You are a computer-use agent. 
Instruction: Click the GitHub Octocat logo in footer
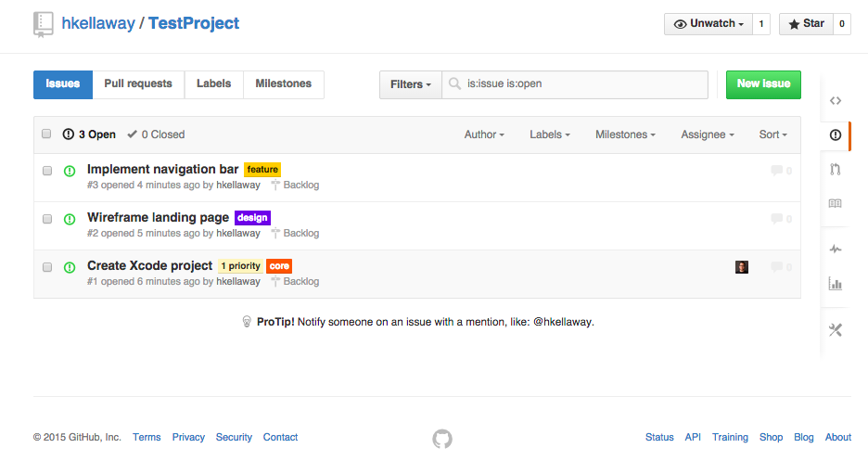[442, 439]
